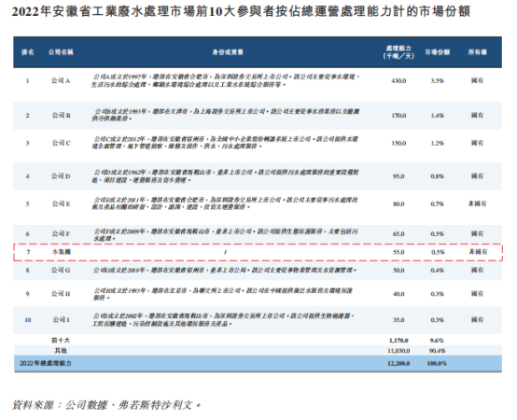517x420 pixels.
Task: Select rank number 10
Action: coord(28,320)
